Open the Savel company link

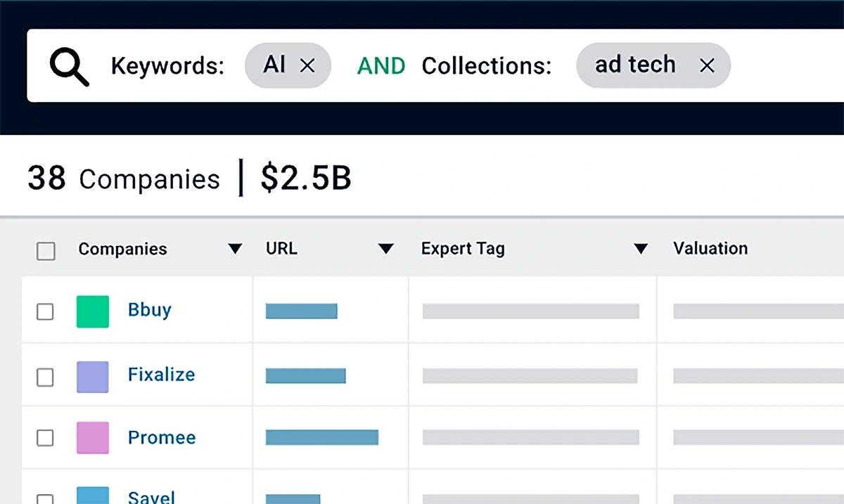pos(152,496)
